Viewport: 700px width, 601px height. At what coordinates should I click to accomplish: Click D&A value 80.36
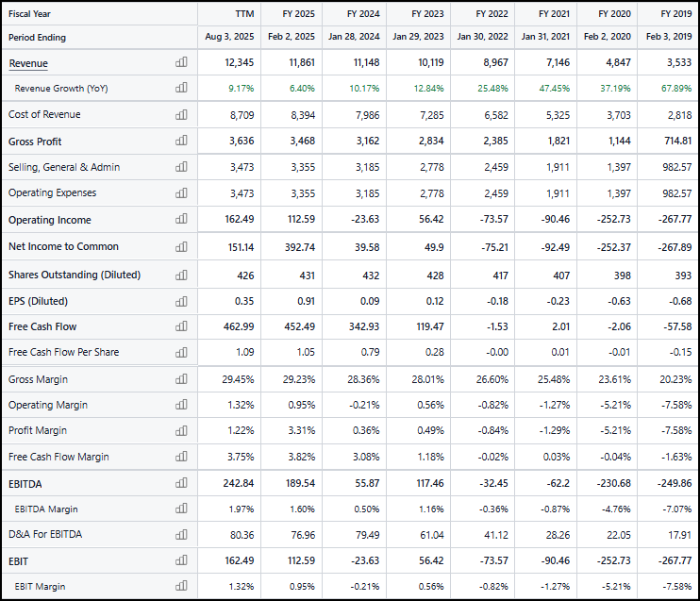[x=242, y=535]
